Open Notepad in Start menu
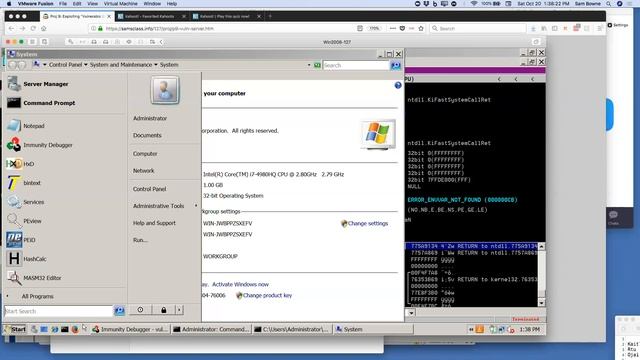Image resolution: width=640 pixels, height=360 pixels. (33, 126)
